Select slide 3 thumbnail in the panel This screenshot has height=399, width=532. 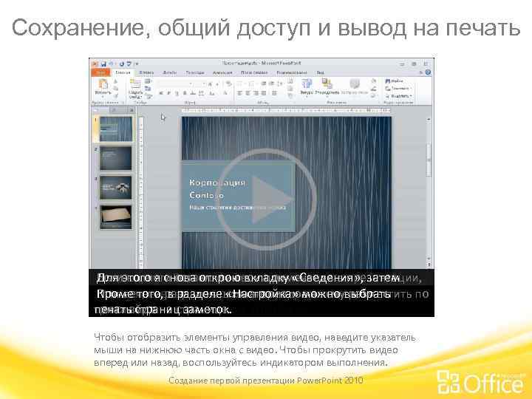tap(116, 188)
